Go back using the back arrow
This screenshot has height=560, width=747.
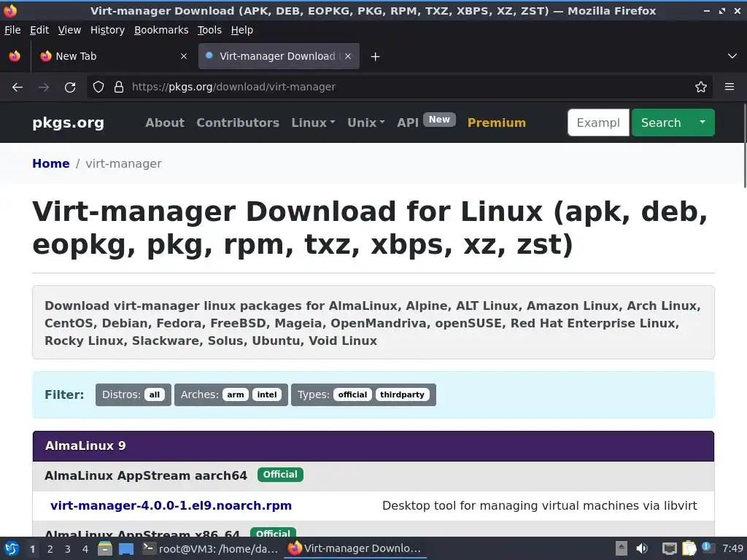[x=18, y=87]
